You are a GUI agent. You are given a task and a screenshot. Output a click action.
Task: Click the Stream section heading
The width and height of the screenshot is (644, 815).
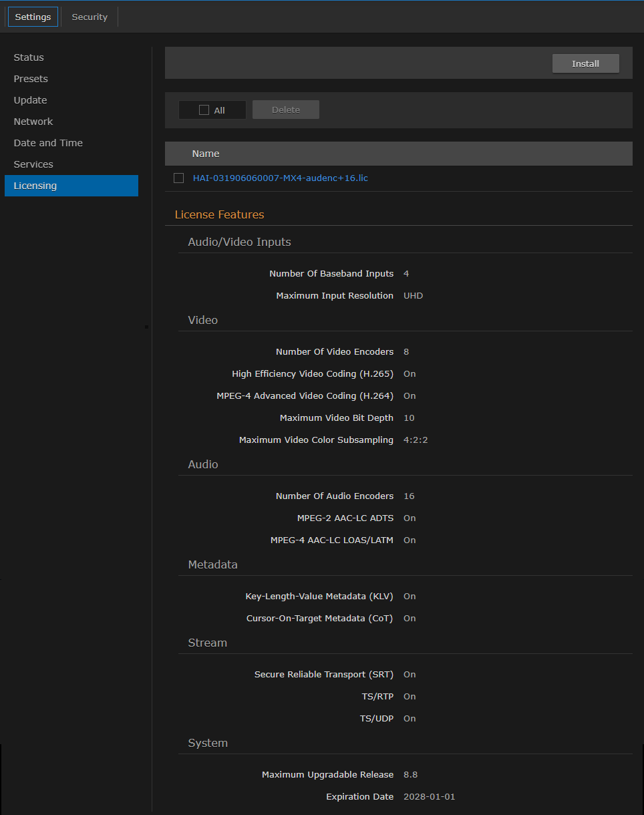coord(207,643)
